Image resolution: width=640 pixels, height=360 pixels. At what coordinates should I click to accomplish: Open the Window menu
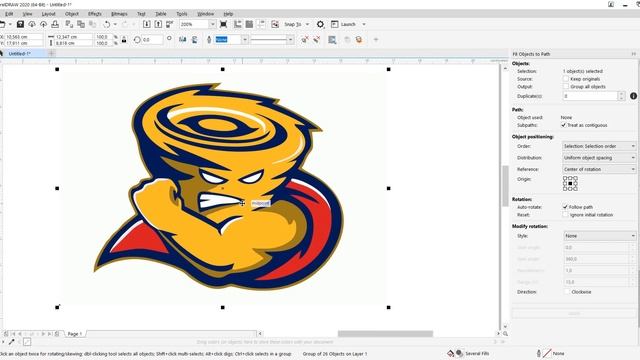click(x=206, y=14)
